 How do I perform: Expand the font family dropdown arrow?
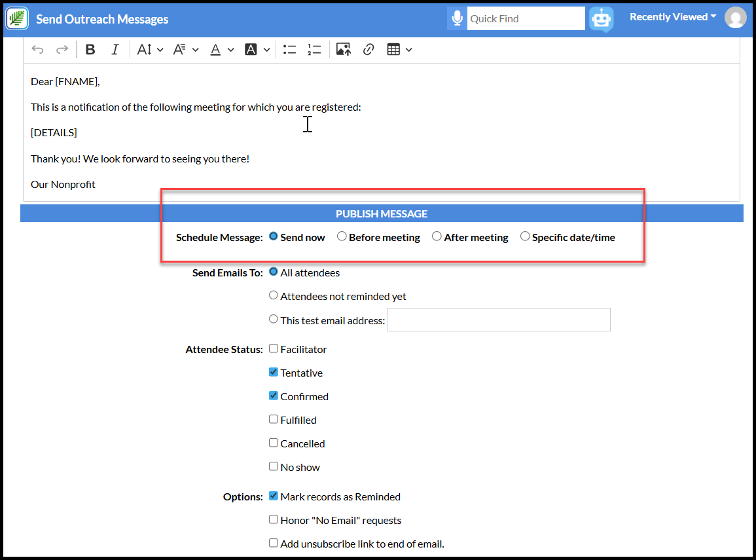click(195, 50)
